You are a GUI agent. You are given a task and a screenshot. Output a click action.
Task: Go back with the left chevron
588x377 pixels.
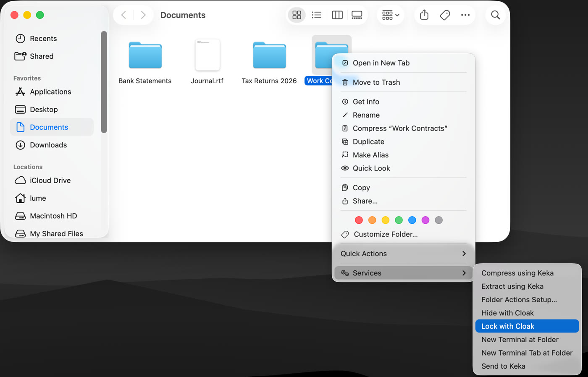tap(123, 15)
